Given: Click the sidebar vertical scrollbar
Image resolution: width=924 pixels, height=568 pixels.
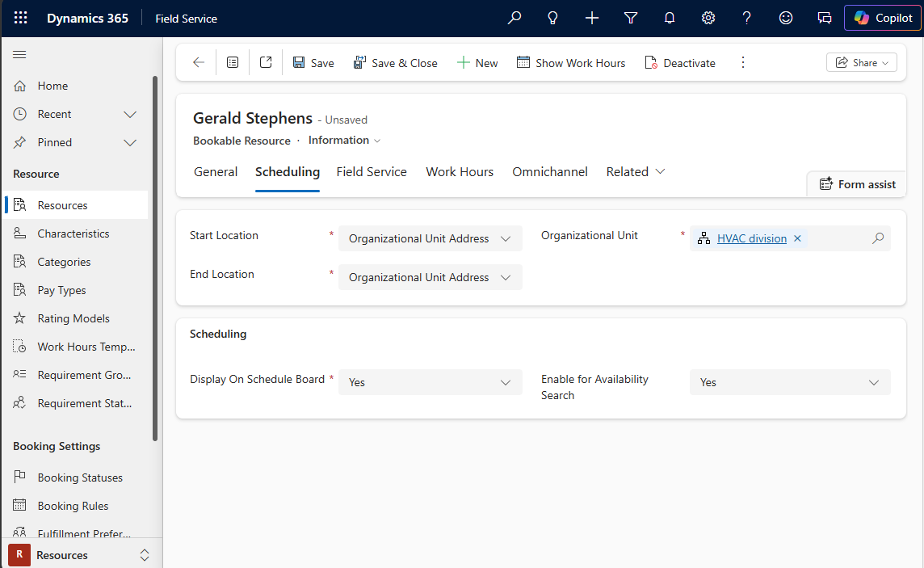Looking at the screenshot, I should click(155, 258).
